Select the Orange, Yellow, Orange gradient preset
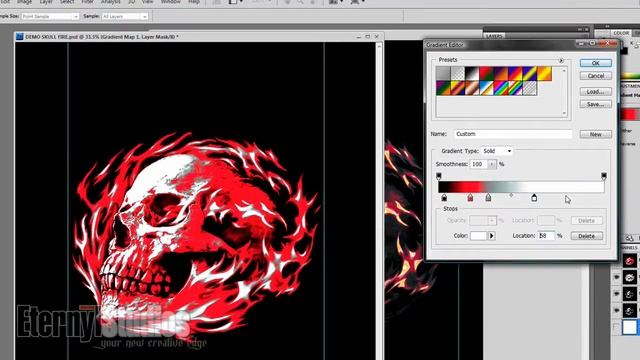Viewport: 640px width, 360px height. click(x=544, y=74)
